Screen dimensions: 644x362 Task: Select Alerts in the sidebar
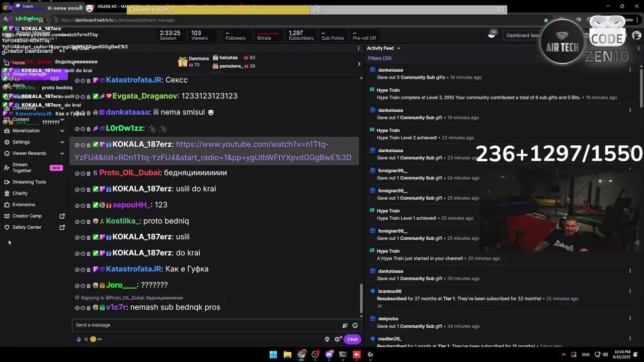point(34,85)
